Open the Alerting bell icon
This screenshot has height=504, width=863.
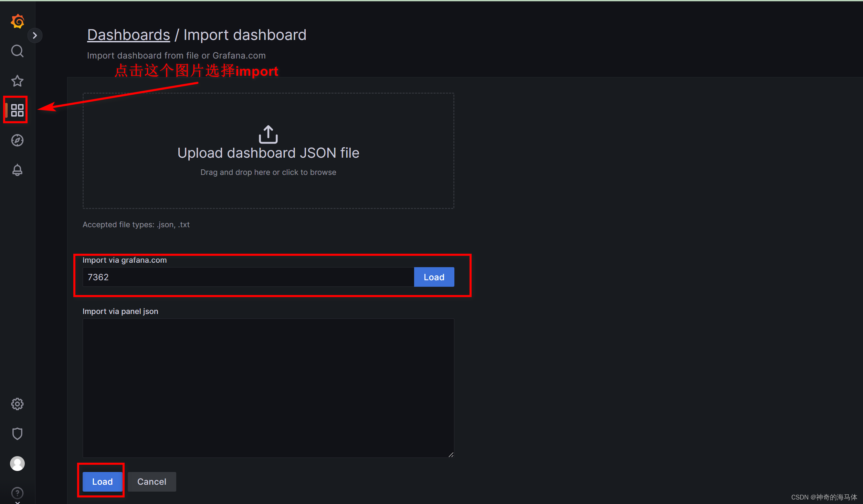pos(17,170)
